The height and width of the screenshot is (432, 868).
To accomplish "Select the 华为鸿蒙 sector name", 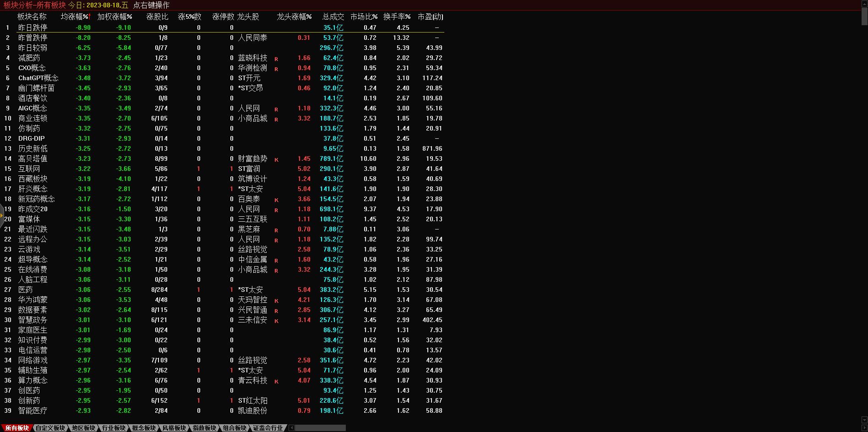I will coord(33,300).
